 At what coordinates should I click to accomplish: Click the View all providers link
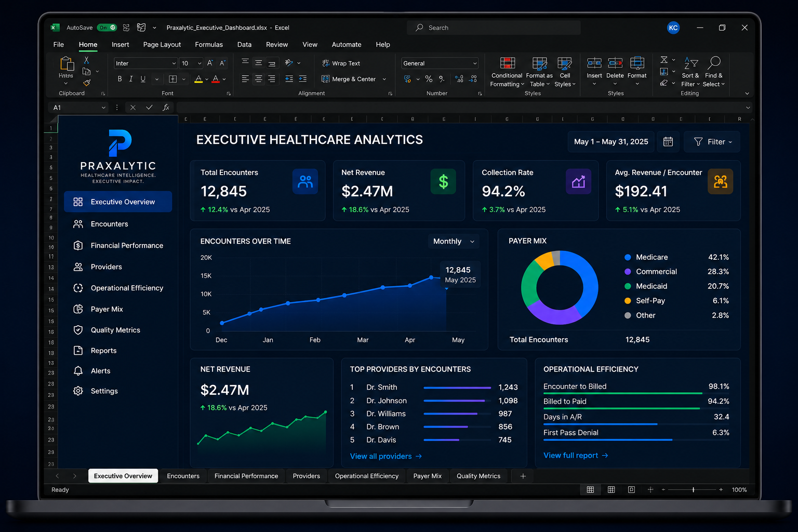pos(386,456)
